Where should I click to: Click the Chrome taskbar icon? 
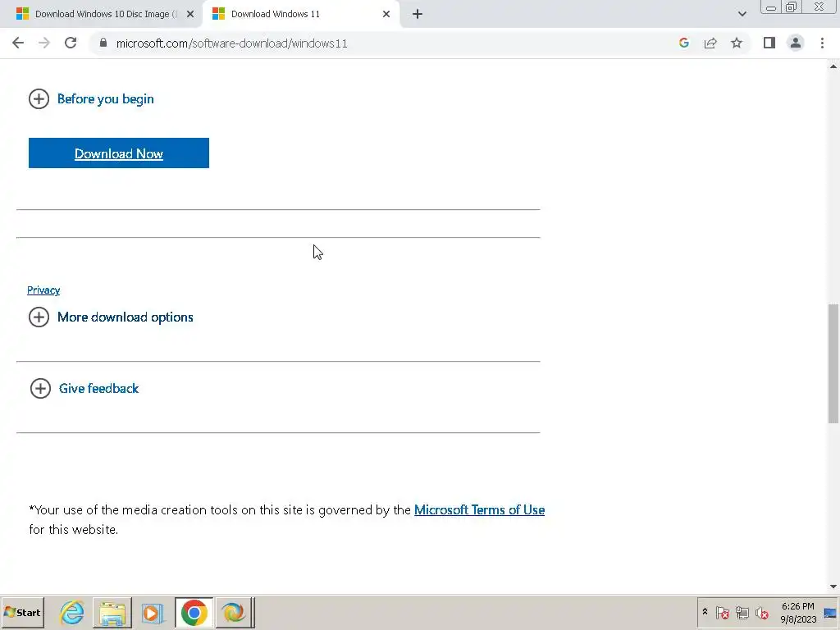tap(194, 612)
